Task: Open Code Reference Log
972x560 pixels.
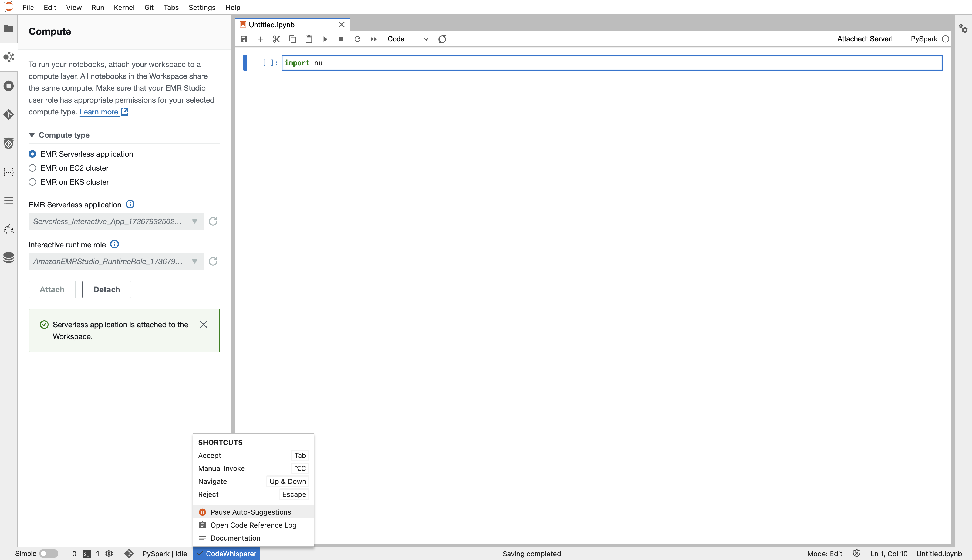Action: pos(253,525)
